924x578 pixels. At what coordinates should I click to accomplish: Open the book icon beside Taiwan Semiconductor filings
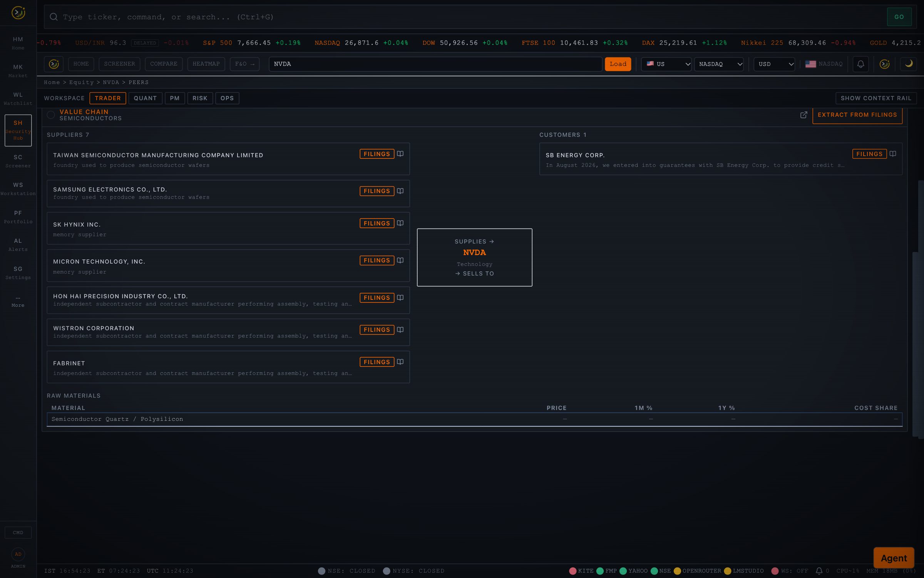[400, 154]
